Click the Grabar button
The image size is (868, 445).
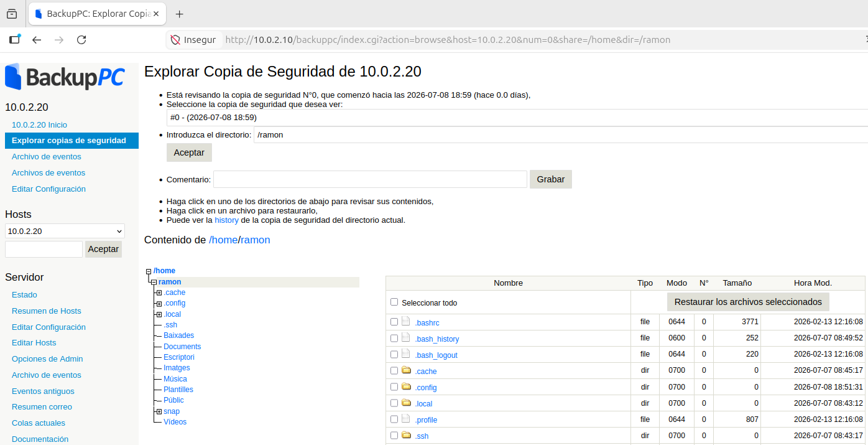pyautogui.click(x=551, y=179)
